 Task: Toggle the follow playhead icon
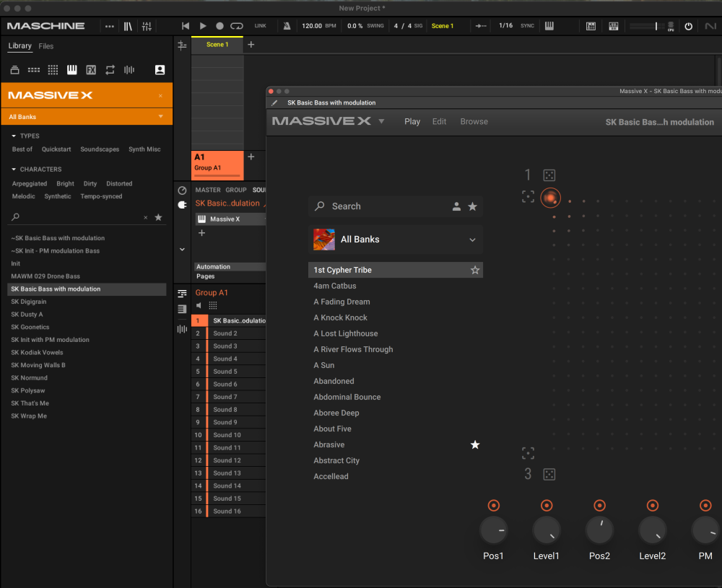coord(481,26)
